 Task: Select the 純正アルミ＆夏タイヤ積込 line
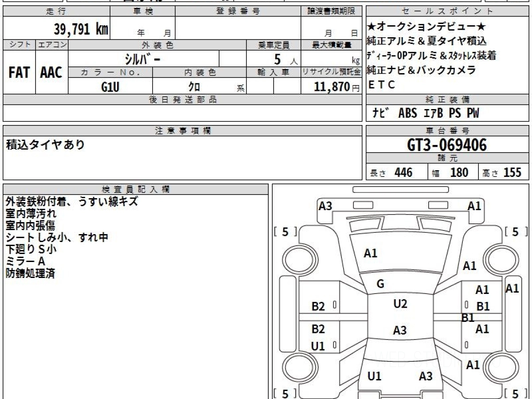coord(427,41)
